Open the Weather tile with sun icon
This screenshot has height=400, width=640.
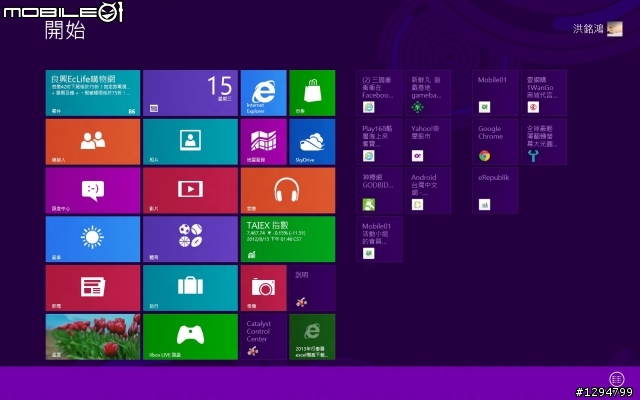pyautogui.click(x=93, y=239)
